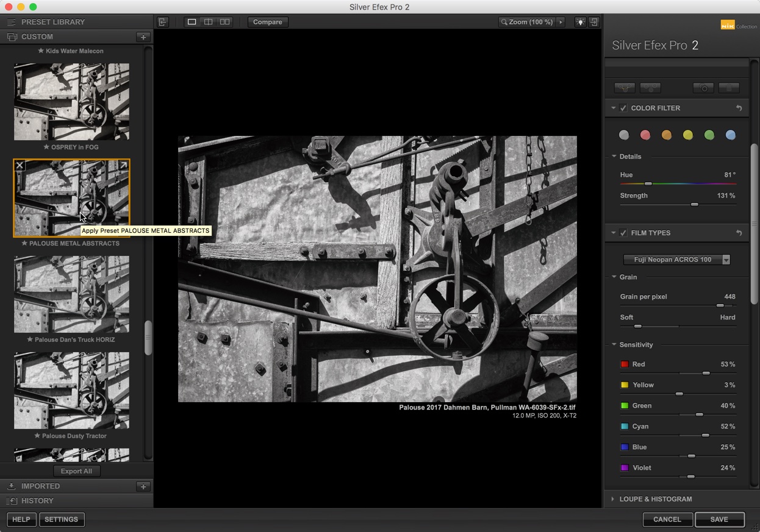Viewport: 760px width, 532px height.
Task: Click SAVE to apply edits
Action: (x=719, y=520)
